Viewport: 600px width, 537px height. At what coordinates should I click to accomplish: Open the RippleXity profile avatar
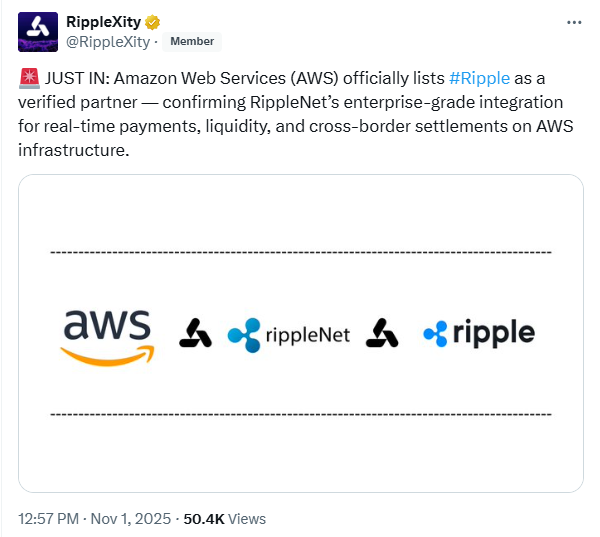click(37, 32)
